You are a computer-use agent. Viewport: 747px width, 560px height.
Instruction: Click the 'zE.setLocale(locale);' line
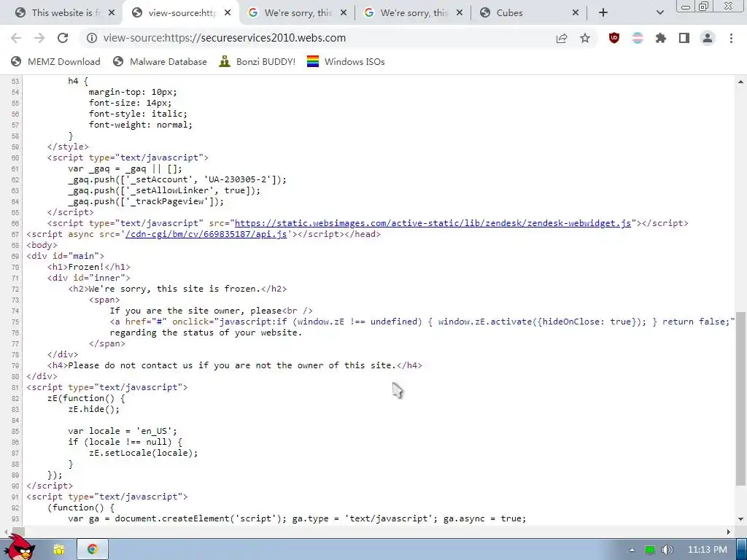click(x=144, y=454)
